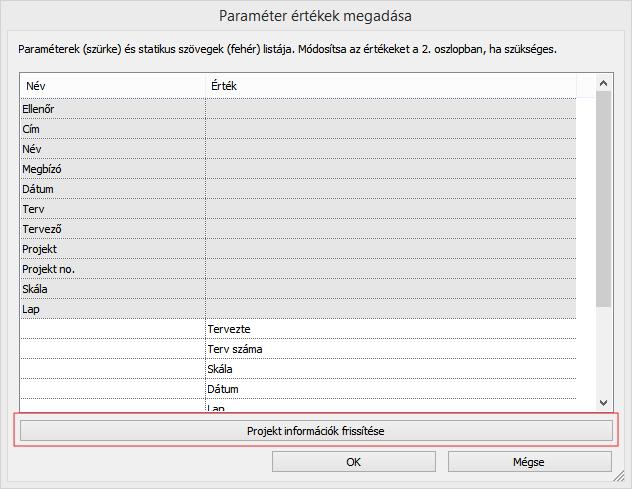Edit the value field for Ellenőr
This screenshot has width=632, height=489.
click(x=391, y=109)
